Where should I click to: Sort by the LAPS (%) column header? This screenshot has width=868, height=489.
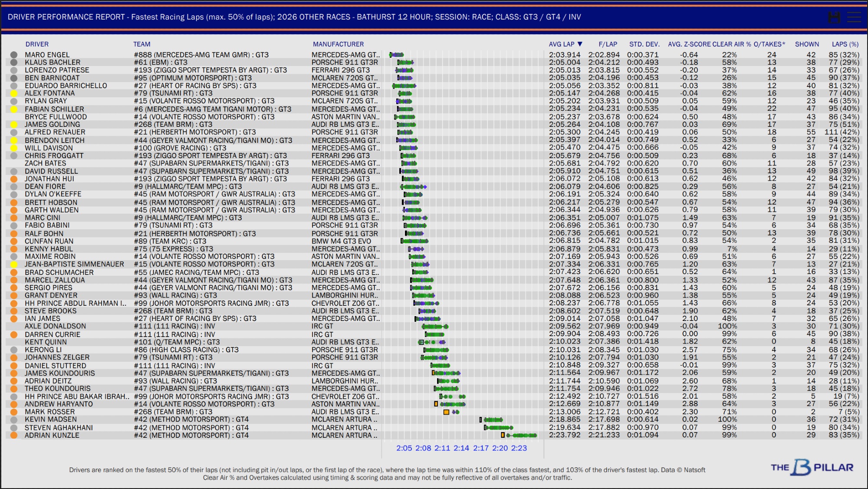pyautogui.click(x=845, y=44)
